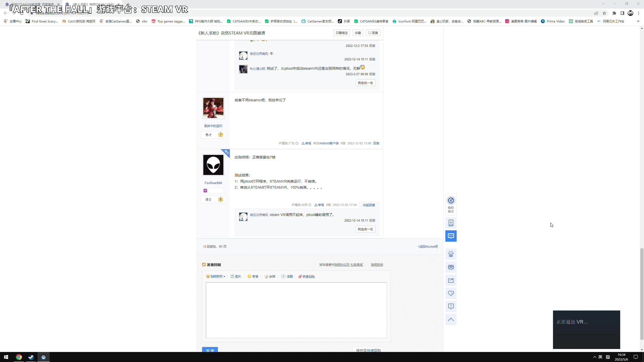Open the Windows Start menu
This screenshot has height=362, width=644.
point(6,357)
